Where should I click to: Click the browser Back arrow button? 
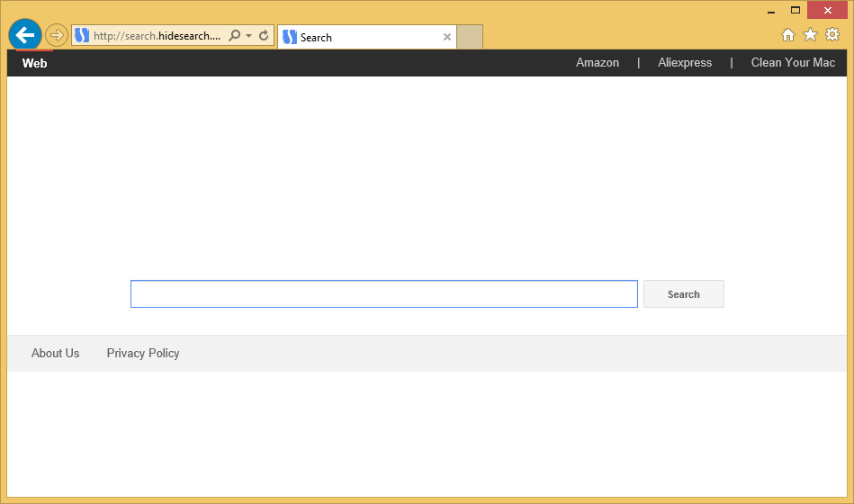(x=25, y=35)
